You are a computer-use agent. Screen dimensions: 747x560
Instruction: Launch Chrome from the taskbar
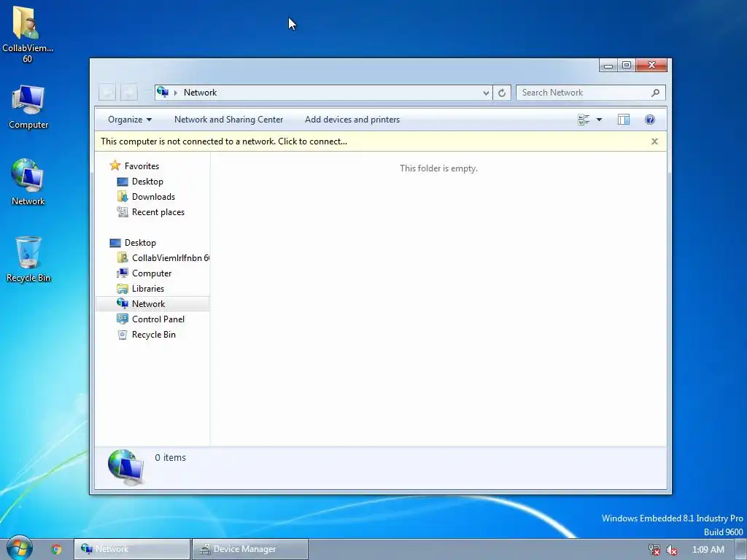click(x=57, y=549)
